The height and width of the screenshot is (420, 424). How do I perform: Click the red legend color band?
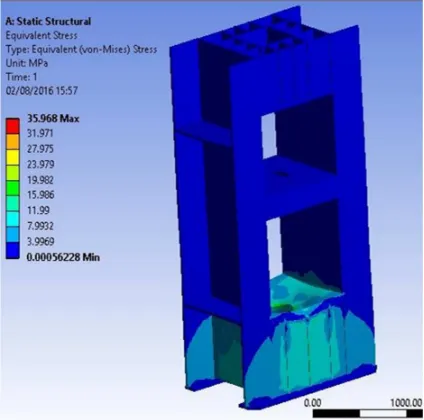[12, 126]
